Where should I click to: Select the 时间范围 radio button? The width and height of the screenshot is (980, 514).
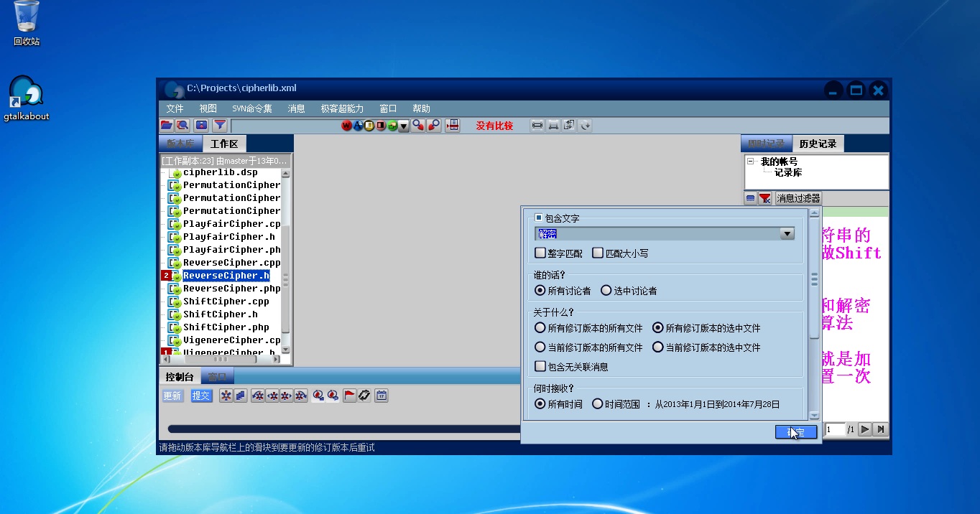(597, 404)
